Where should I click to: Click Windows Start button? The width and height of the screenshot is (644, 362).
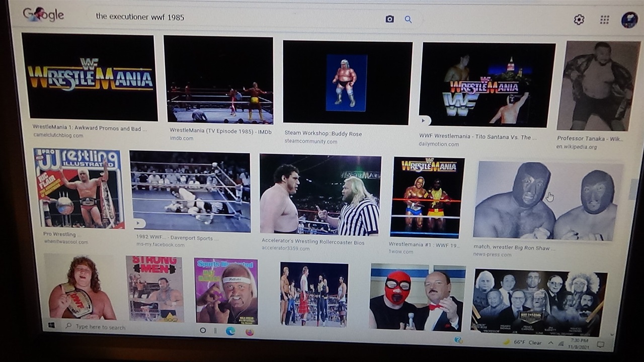(51, 325)
